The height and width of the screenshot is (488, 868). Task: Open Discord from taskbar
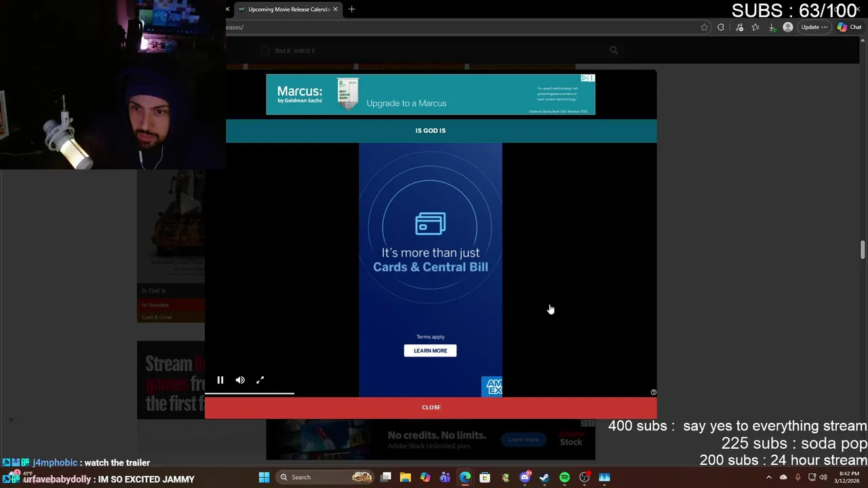(525, 477)
